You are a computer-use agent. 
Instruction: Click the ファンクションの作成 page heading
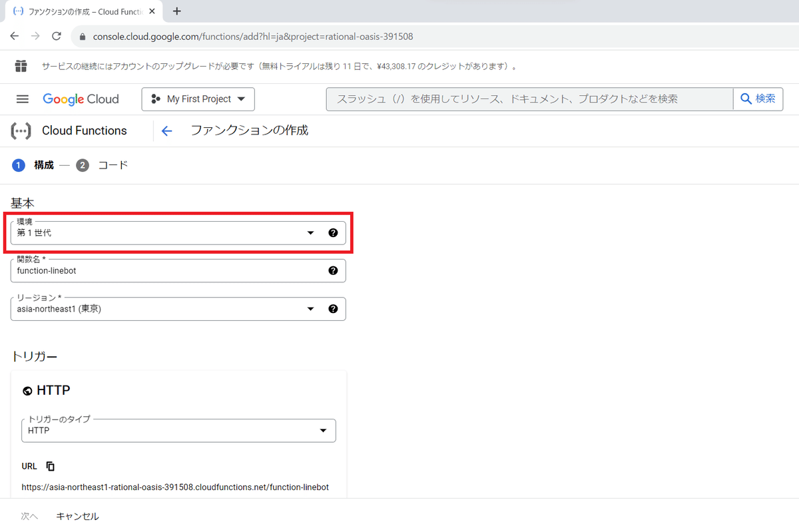[250, 131]
